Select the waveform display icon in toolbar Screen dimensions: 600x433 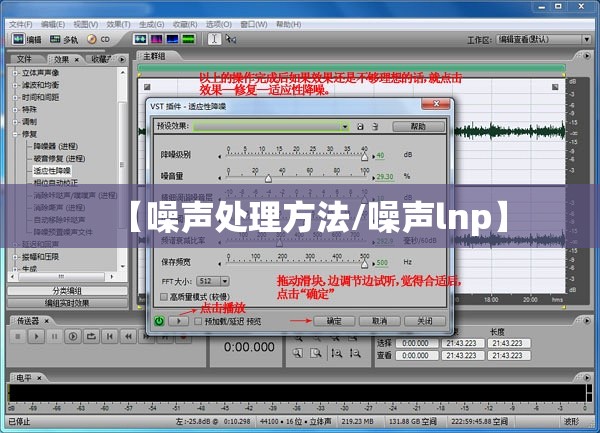140,39
